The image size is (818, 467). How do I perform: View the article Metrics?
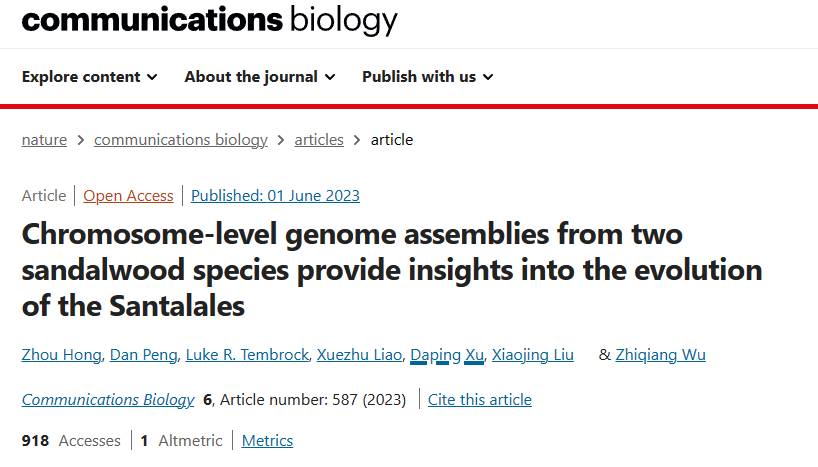click(267, 441)
